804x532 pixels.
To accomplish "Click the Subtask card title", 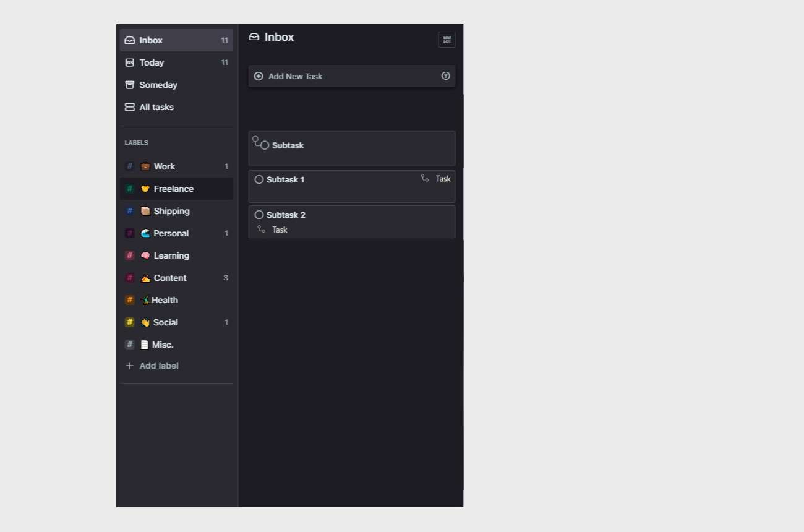I will pos(288,145).
